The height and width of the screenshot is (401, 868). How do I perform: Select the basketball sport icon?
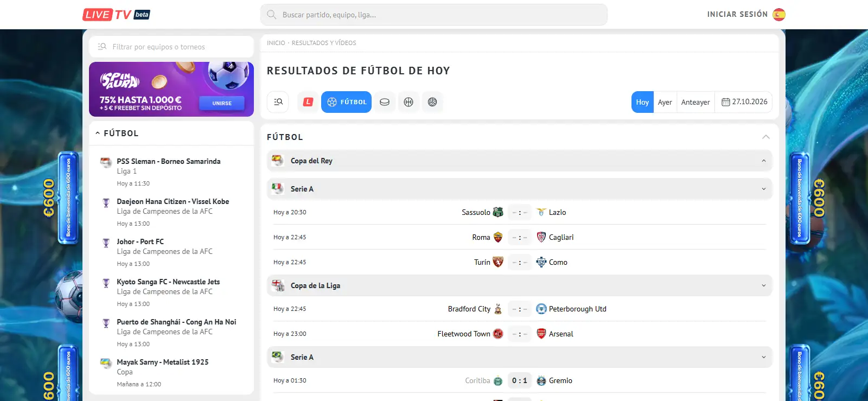(x=409, y=102)
